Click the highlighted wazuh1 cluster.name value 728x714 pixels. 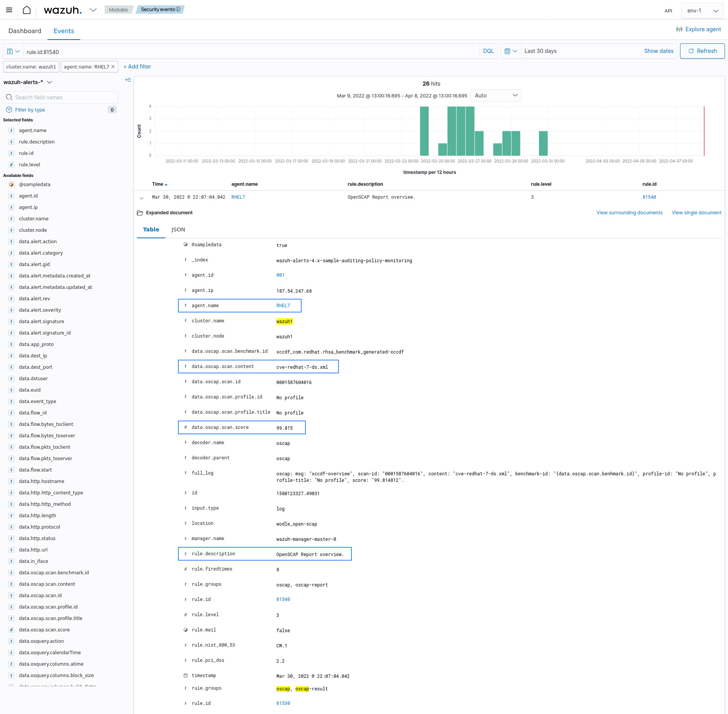tap(285, 322)
